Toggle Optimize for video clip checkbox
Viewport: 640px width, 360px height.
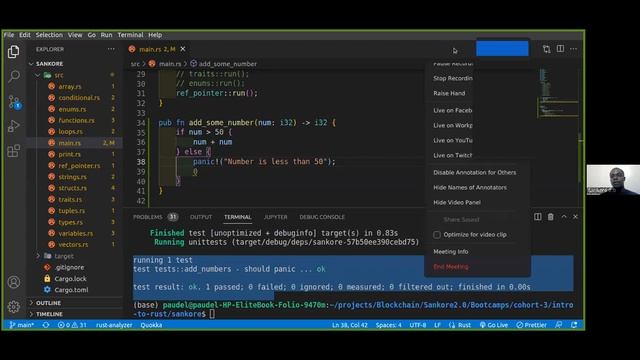click(x=437, y=235)
